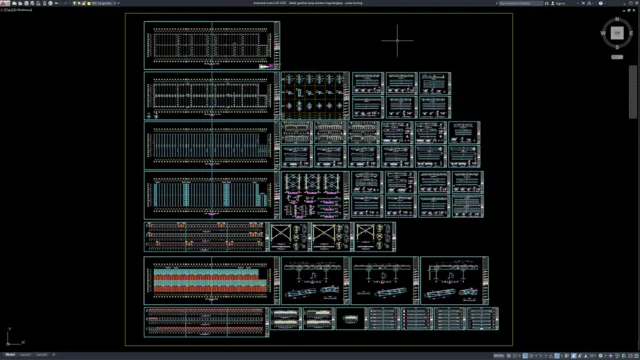The width and height of the screenshot is (640, 360).
Task: Open the AutoCAD application menu button
Action: [x=4, y=3]
